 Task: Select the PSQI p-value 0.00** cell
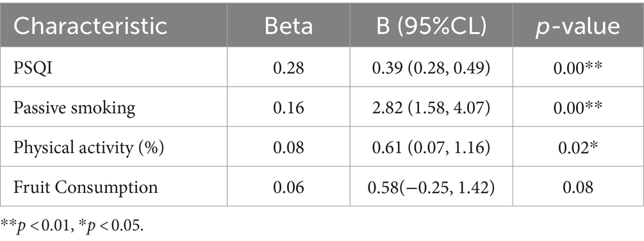[x=578, y=68]
